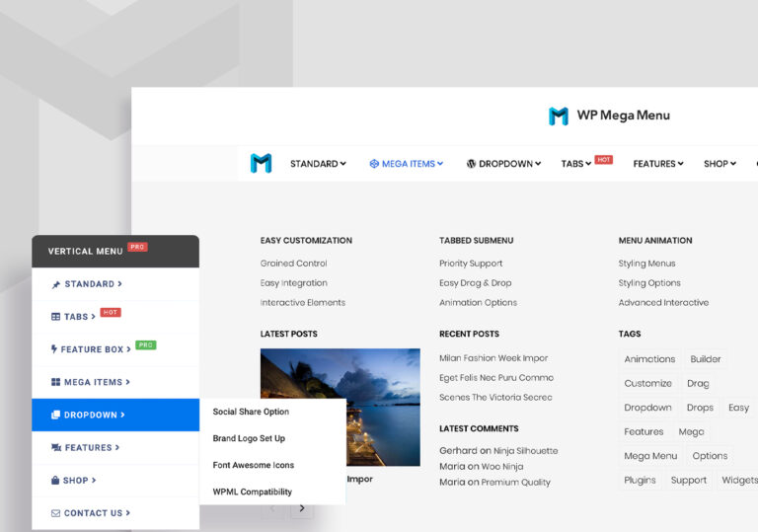Select the Mega Menu tag
Image resolution: width=758 pixels, height=532 pixels.
coord(650,456)
